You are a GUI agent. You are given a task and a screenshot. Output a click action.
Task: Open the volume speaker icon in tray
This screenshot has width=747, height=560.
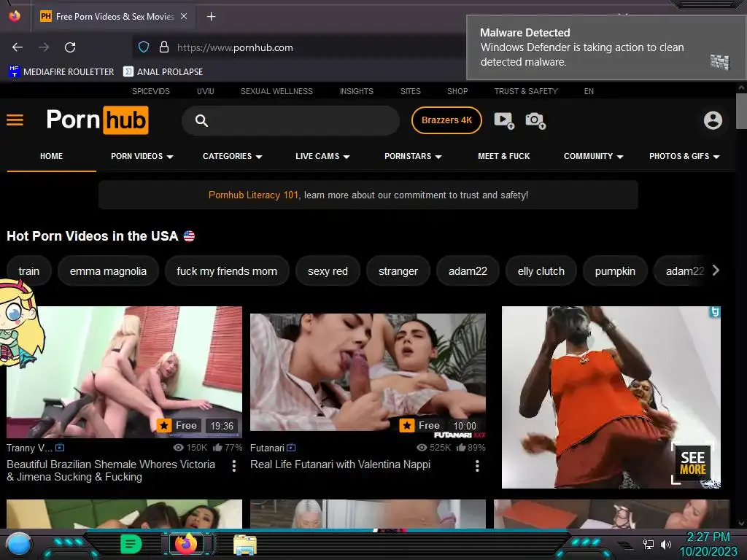coord(665,544)
